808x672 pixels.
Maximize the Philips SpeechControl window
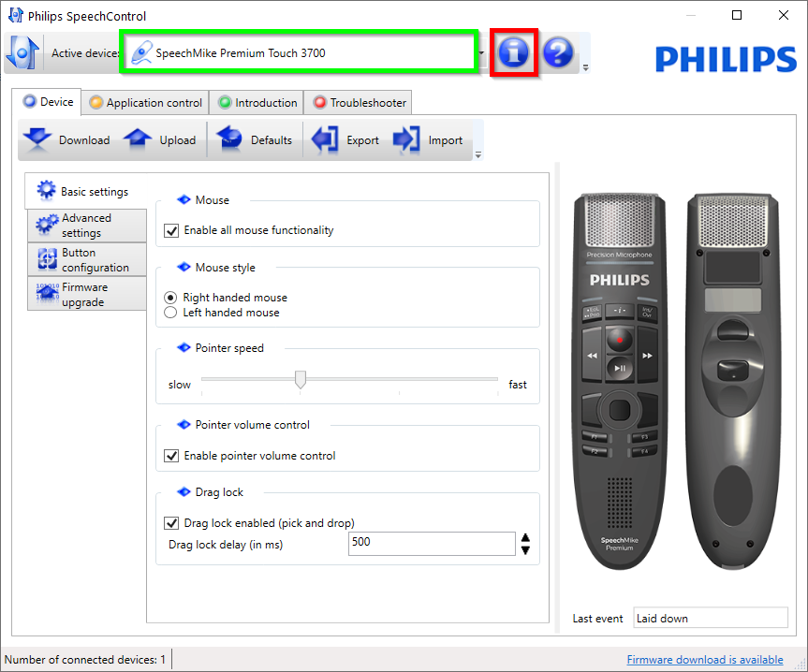coord(737,15)
